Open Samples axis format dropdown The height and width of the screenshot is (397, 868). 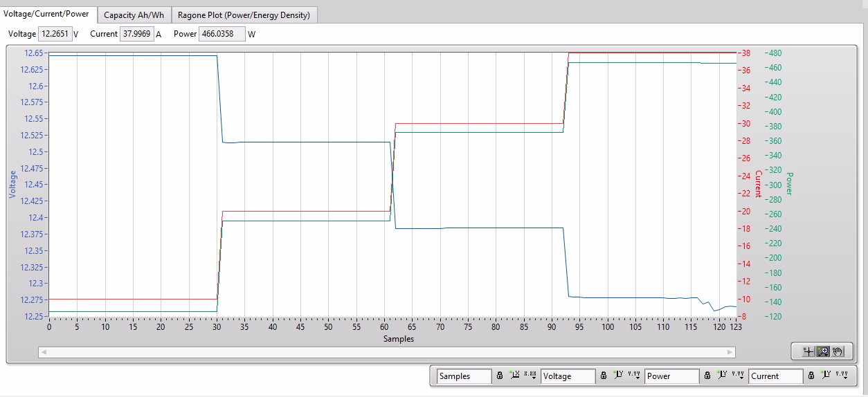pyautogui.click(x=530, y=376)
